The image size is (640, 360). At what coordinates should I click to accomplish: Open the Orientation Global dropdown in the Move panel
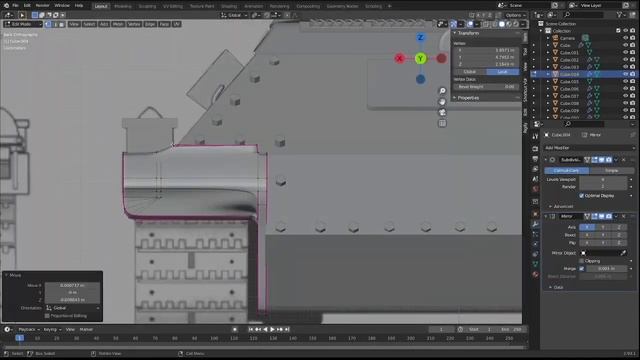[72, 308]
